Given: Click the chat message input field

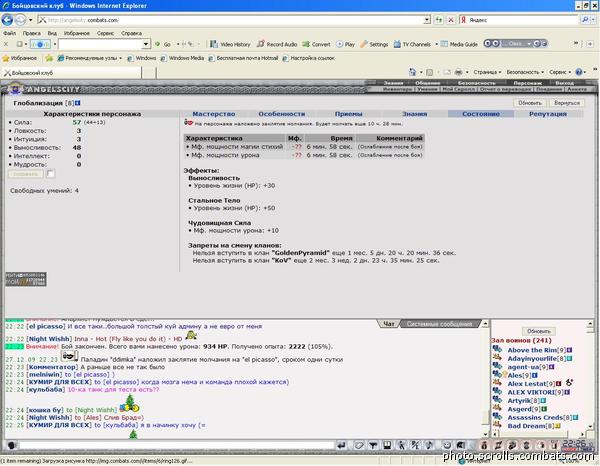Looking at the screenshot, I should [x=177, y=445].
